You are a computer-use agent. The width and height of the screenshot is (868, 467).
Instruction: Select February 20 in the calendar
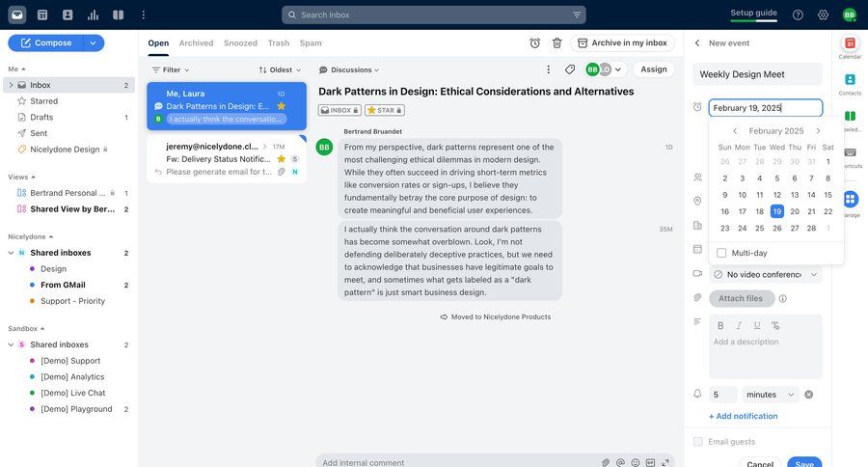[x=794, y=211]
